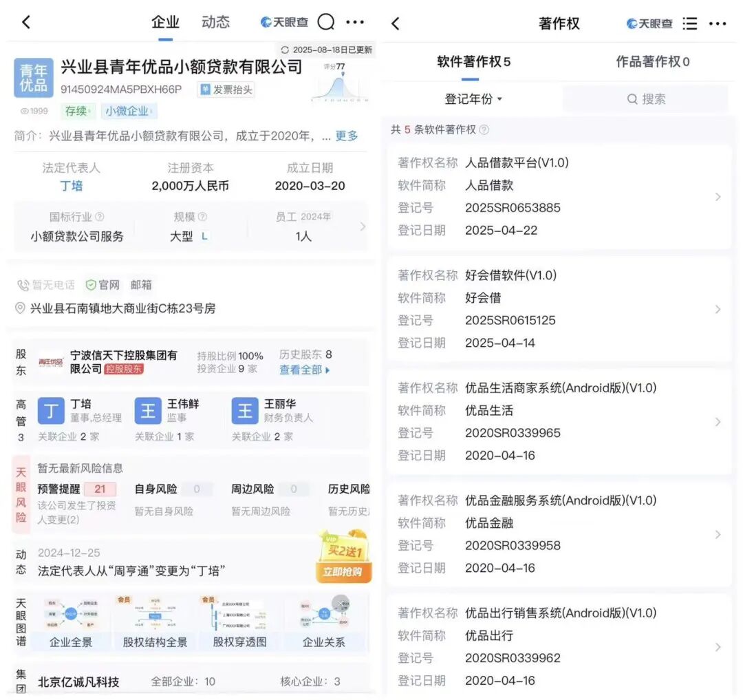The width and height of the screenshot is (743, 700).
Task: Open executive 丁培 avatar card
Action: (51, 410)
